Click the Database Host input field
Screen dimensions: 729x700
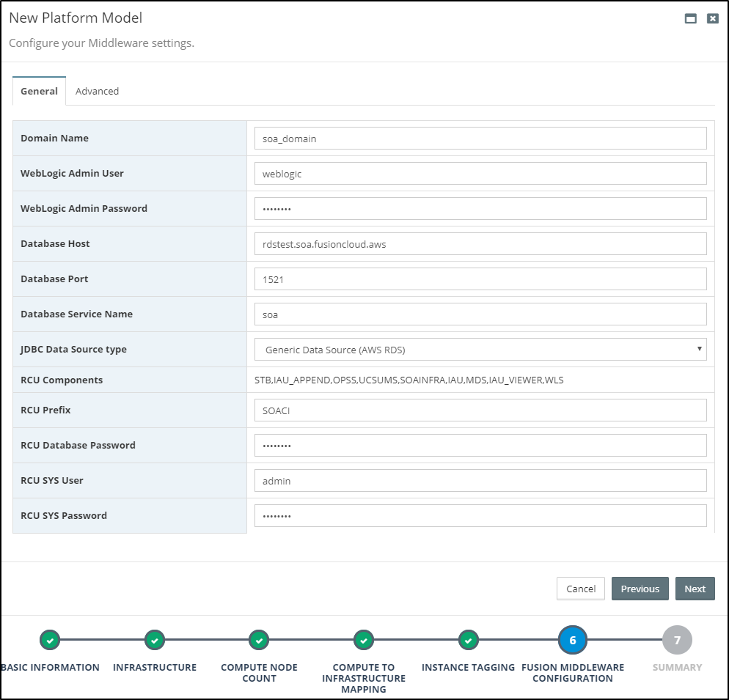pyautogui.click(x=480, y=243)
